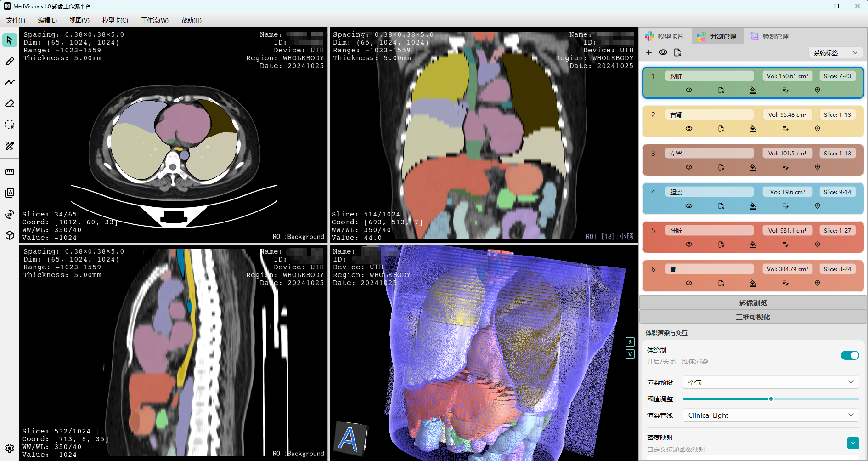Select the polyline drawing tool
The width and height of the screenshot is (868, 461).
tap(10, 82)
